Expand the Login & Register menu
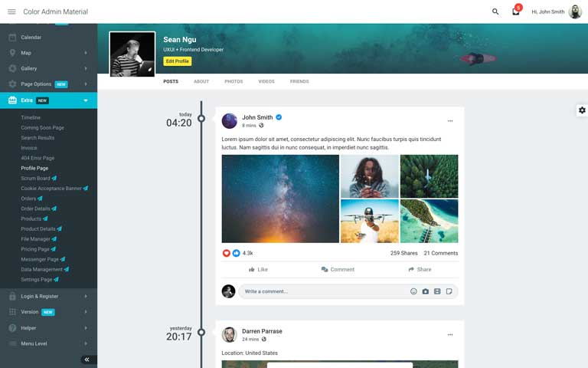 click(48, 296)
